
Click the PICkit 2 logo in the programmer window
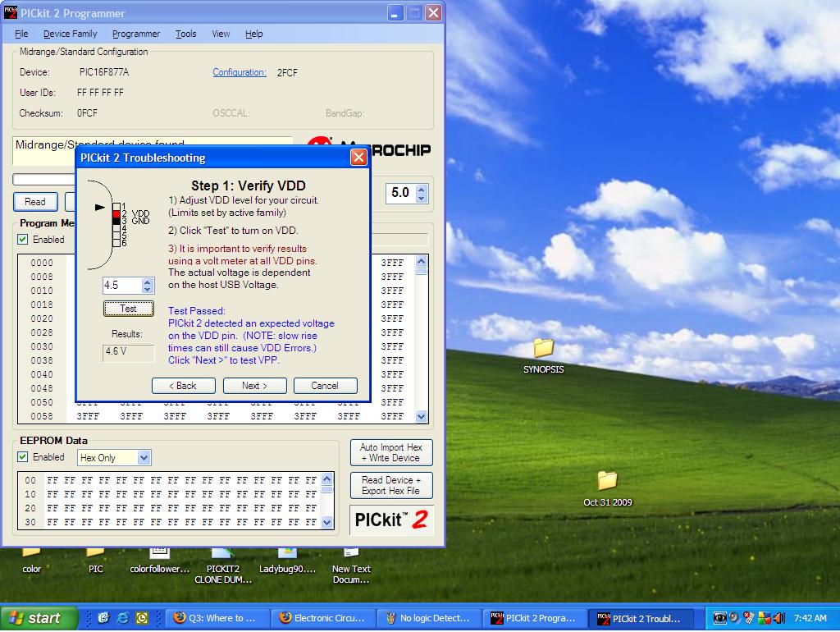point(391,520)
